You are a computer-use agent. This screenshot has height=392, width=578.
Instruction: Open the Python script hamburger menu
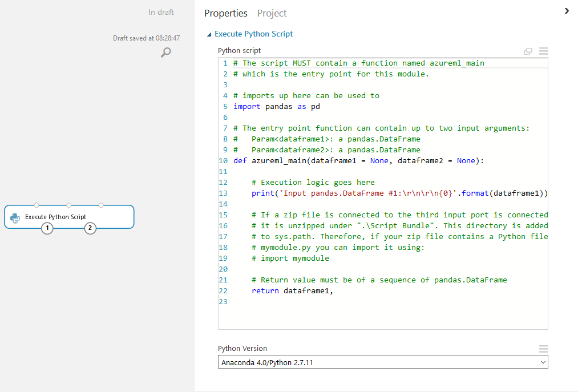(543, 51)
